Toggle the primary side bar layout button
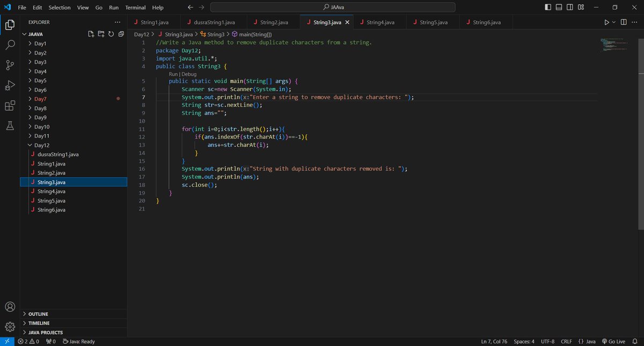This screenshot has height=346, width=644. pos(547,8)
